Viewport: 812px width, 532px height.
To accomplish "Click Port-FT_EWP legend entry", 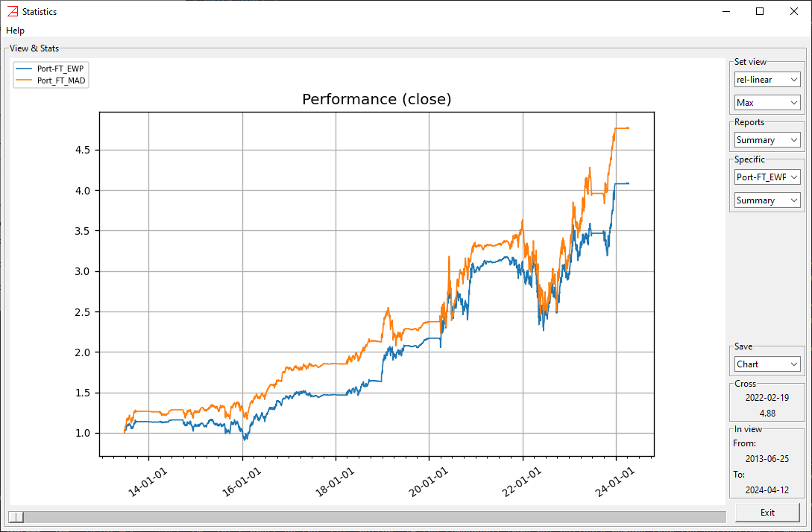I will [x=50, y=69].
